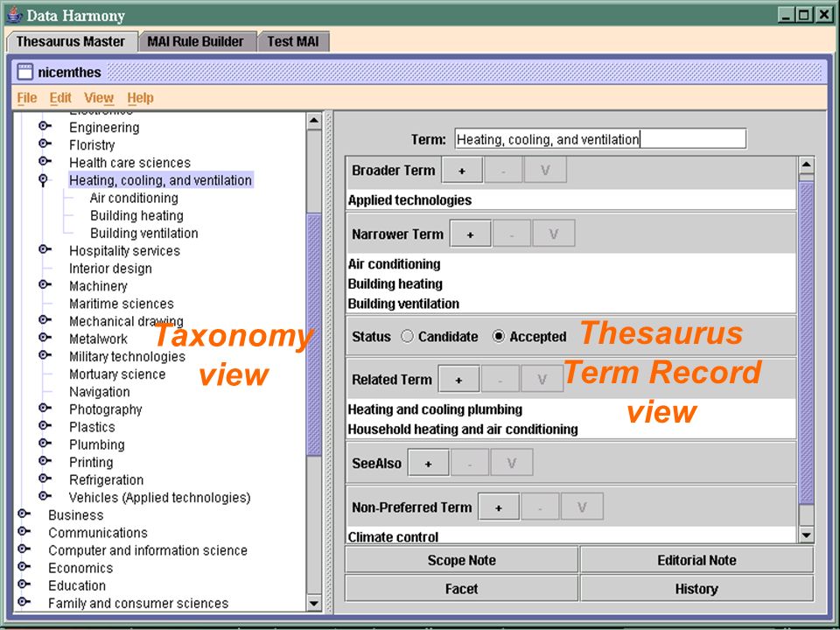Expand the Floristry tree node

[x=45, y=143]
